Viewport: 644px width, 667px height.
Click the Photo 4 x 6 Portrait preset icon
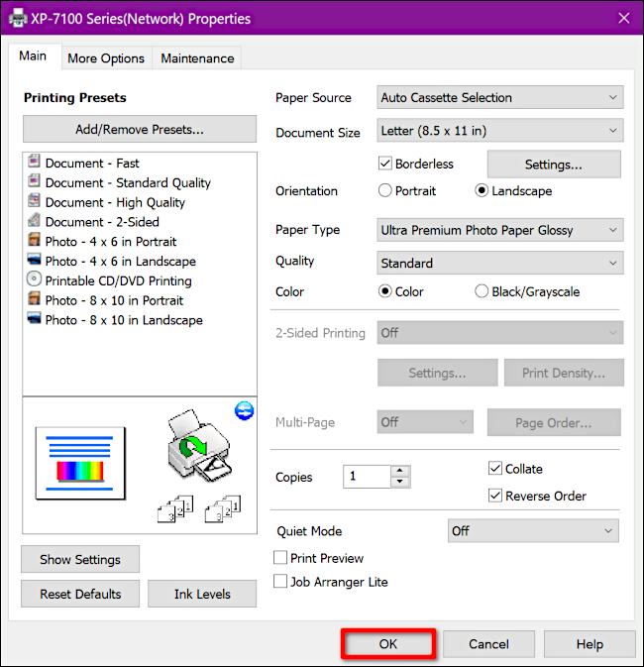[x=34, y=240]
